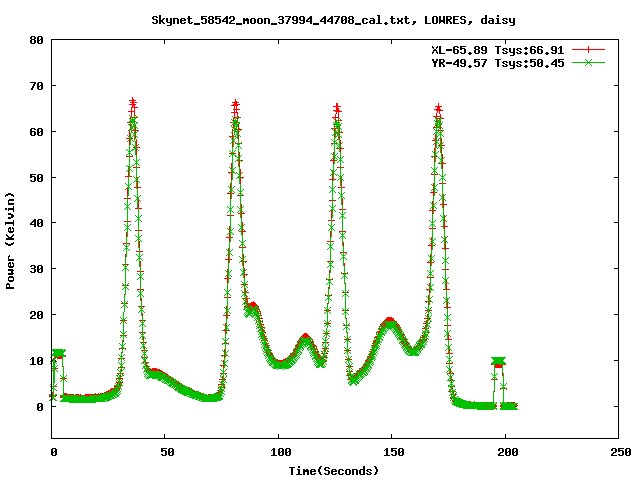640x480 pixels.
Task: Click the x-axis tick label 100
Action: pyautogui.click(x=280, y=452)
